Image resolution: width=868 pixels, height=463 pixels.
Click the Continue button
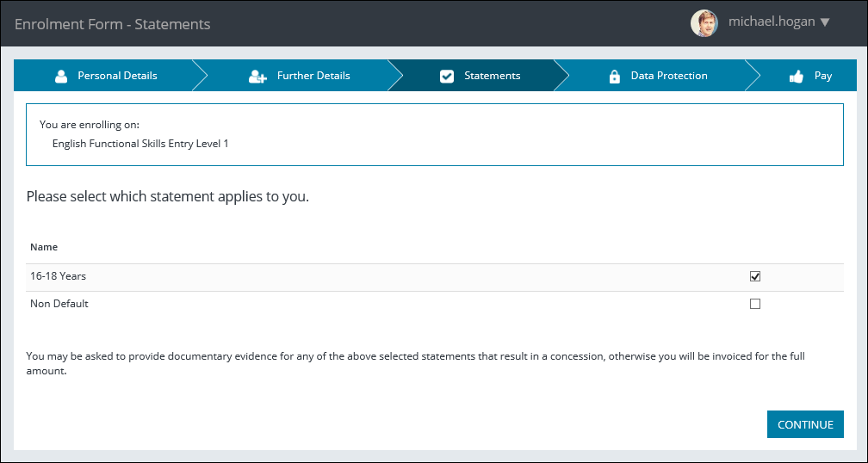tap(805, 424)
